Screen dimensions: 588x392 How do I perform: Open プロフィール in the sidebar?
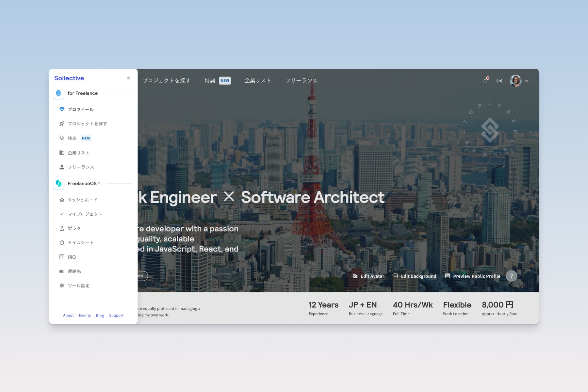tap(80, 109)
